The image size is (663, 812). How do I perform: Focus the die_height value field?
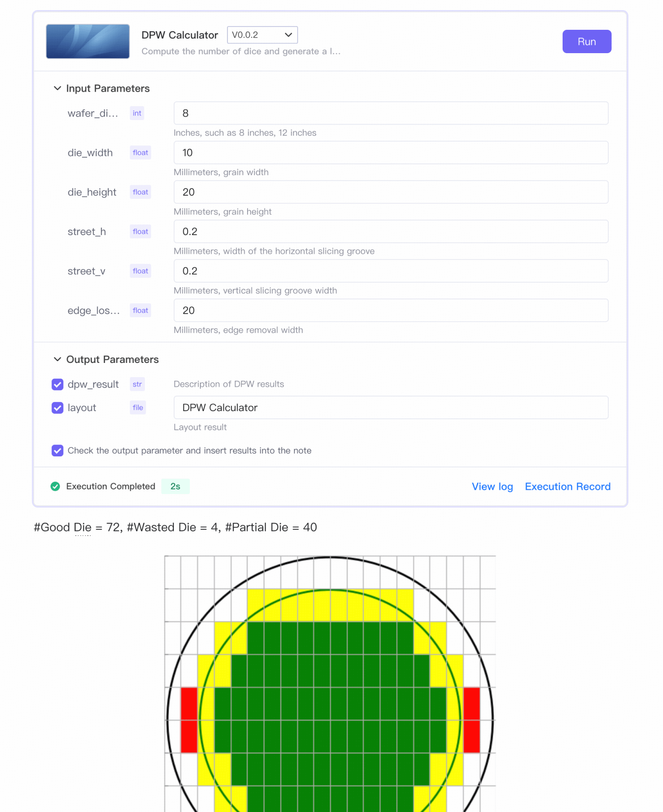[x=391, y=192]
